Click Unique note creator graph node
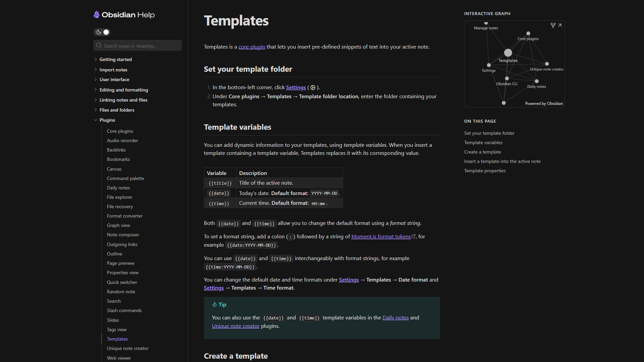 tap(547, 64)
